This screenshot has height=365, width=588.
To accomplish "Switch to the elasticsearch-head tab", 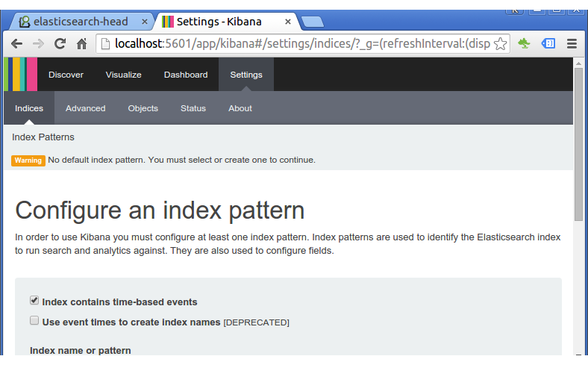I will pyautogui.click(x=81, y=22).
